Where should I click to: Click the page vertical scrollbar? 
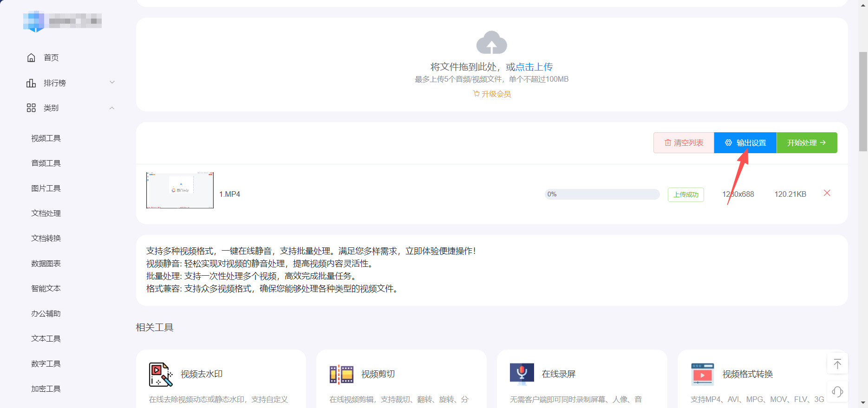click(863, 101)
